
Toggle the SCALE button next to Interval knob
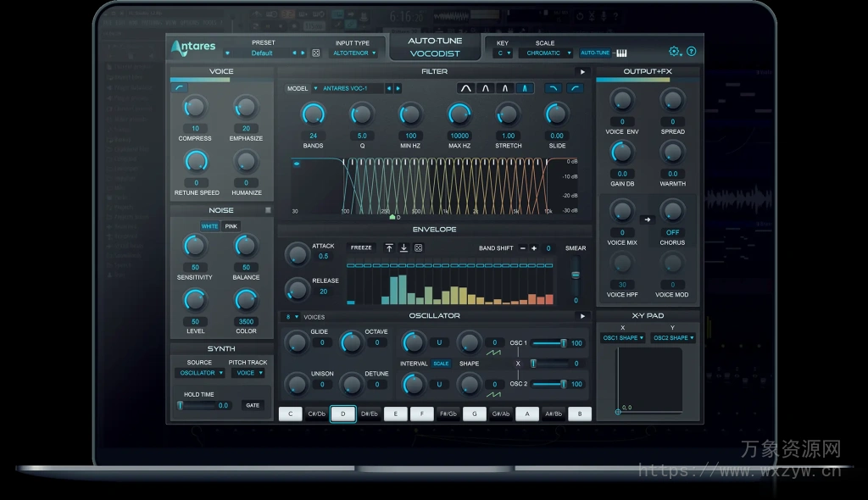pos(441,363)
